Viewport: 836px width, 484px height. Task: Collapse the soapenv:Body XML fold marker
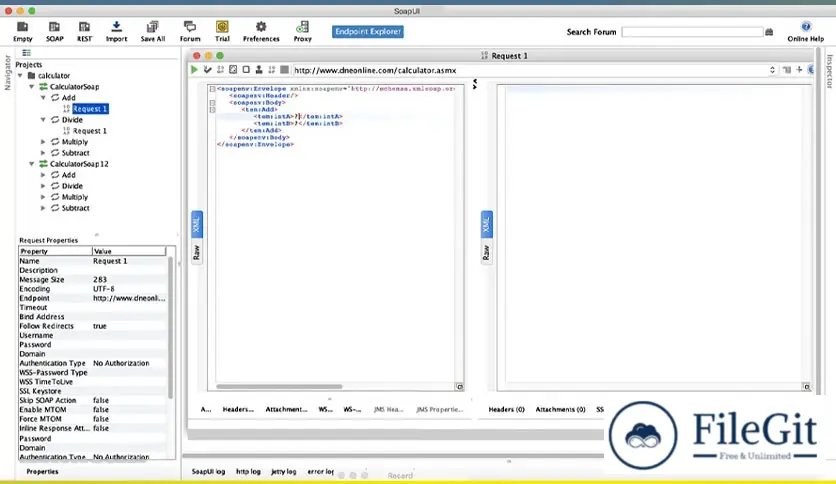pos(212,103)
